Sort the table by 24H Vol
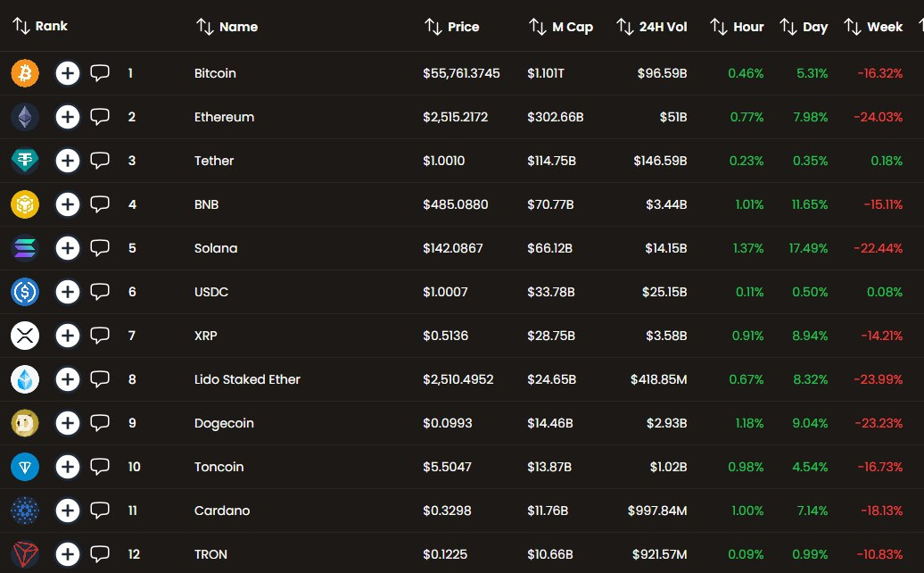The height and width of the screenshot is (573, 924). pyautogui.click(x=652, y=27)
